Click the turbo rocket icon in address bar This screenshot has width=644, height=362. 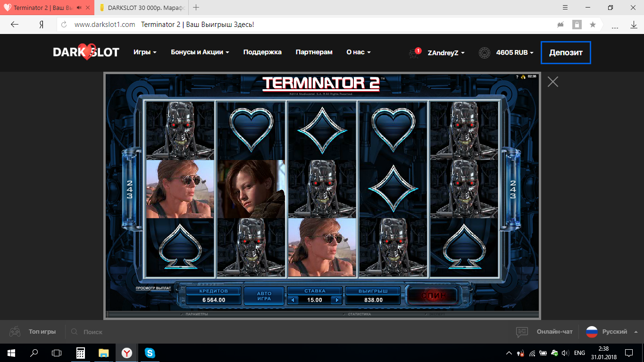click(560, 25)
